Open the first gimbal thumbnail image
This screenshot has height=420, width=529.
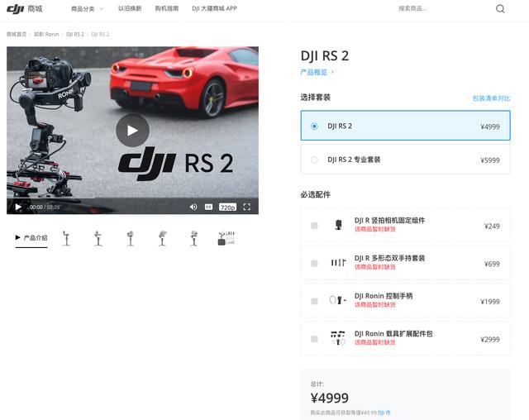coord(66,238)
